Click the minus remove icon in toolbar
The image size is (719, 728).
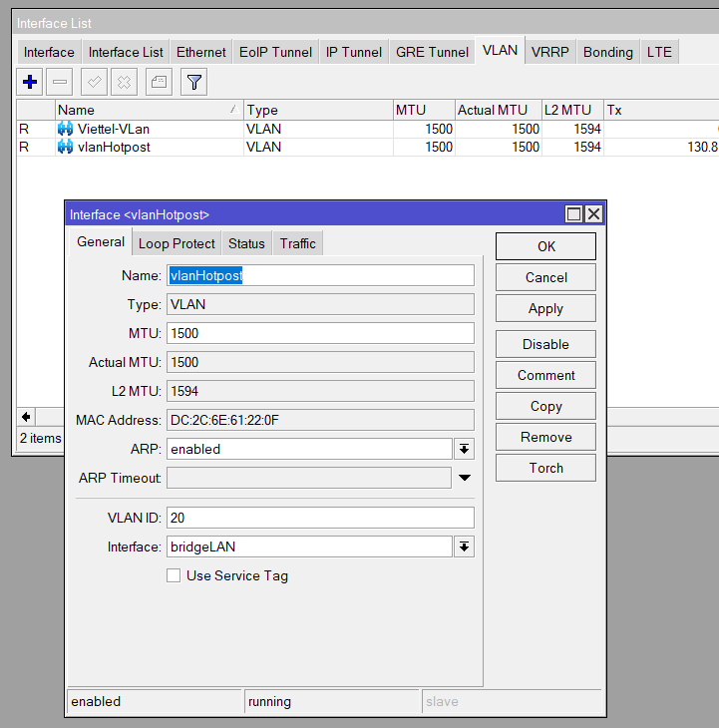coord(61,83)
